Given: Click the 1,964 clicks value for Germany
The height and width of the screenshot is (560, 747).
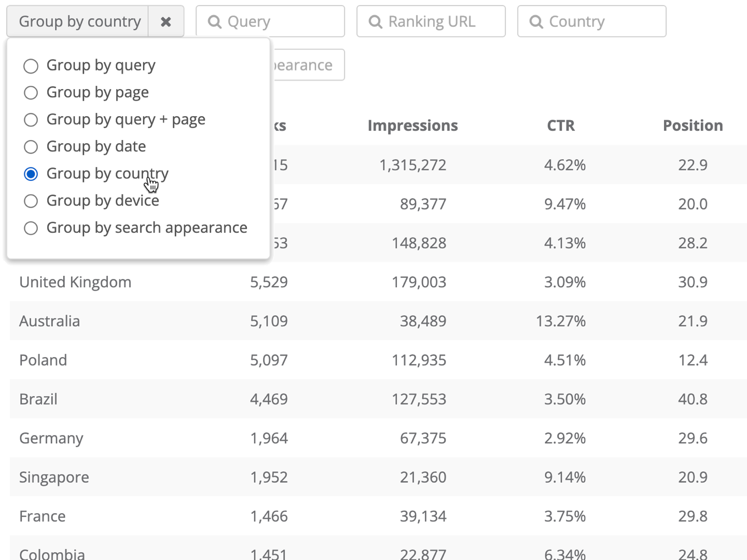Looking at the screenshot, I should pos(269,438).
